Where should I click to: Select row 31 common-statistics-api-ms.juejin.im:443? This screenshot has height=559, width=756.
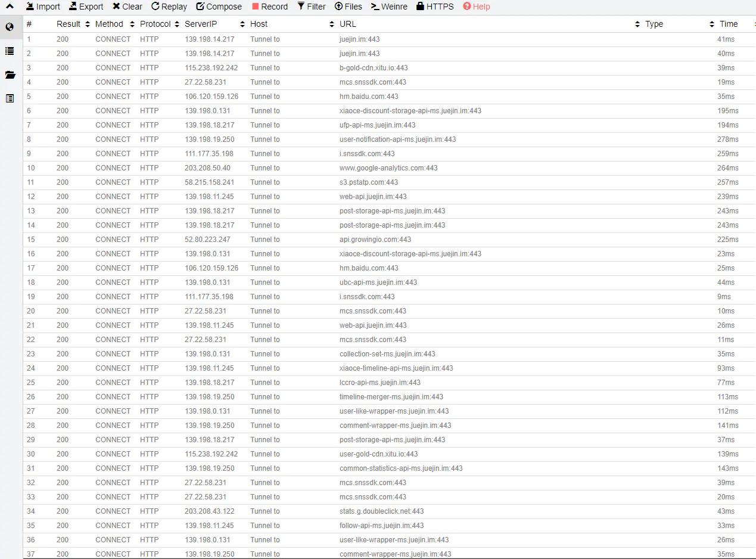point(389,468)
